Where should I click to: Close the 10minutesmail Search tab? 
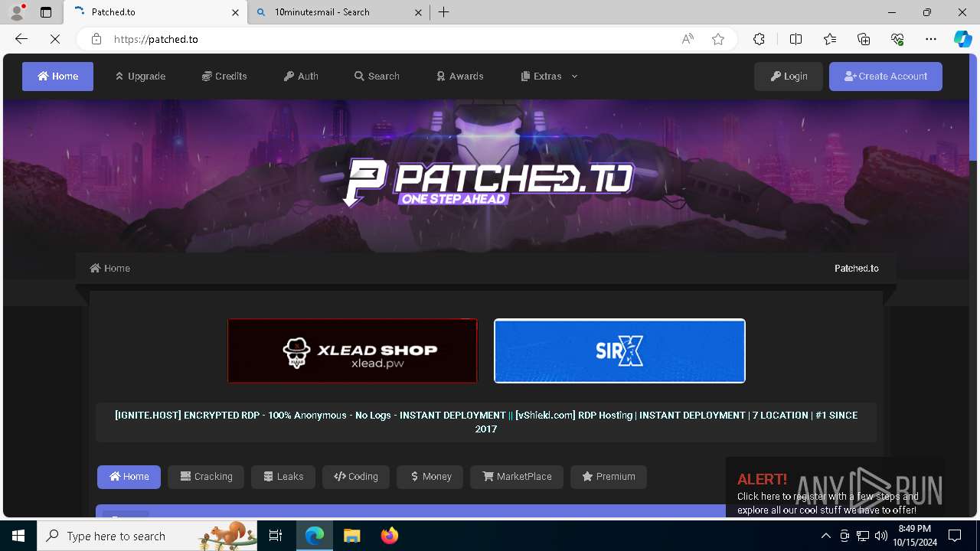pos(419,12)
